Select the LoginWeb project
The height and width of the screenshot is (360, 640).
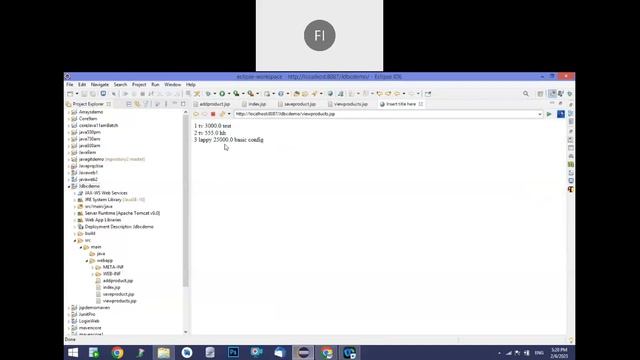pos(89,321)
